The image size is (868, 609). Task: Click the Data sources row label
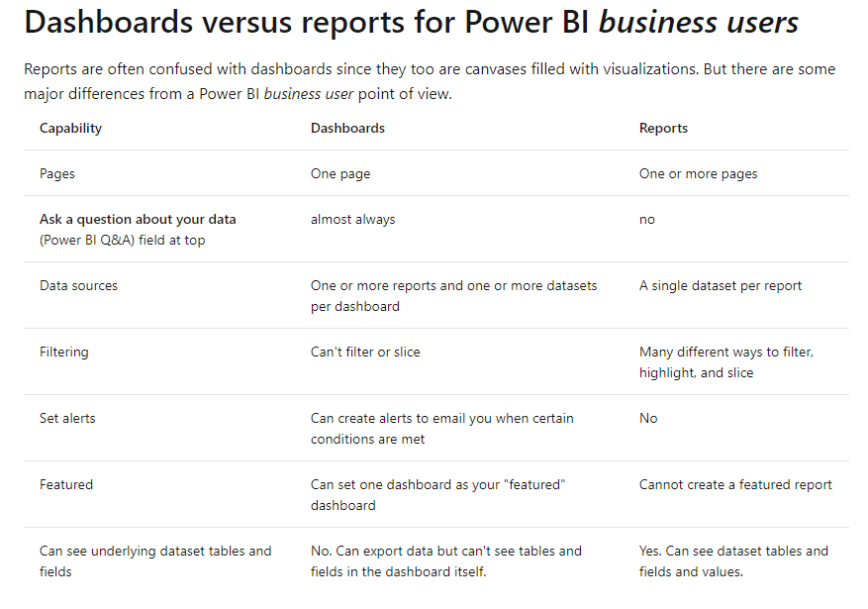tap(78, 285)
